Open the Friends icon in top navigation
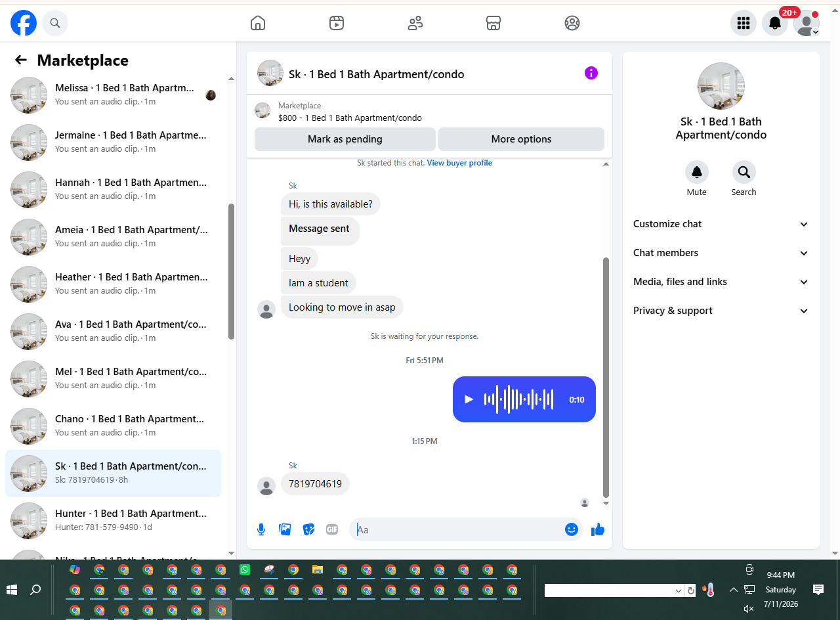This screenshot has height=620, width=840. point(415,24)
